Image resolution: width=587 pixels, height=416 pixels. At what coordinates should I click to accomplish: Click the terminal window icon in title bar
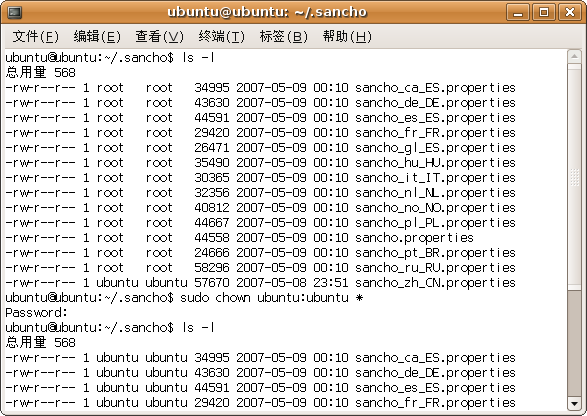coord(15,12)
